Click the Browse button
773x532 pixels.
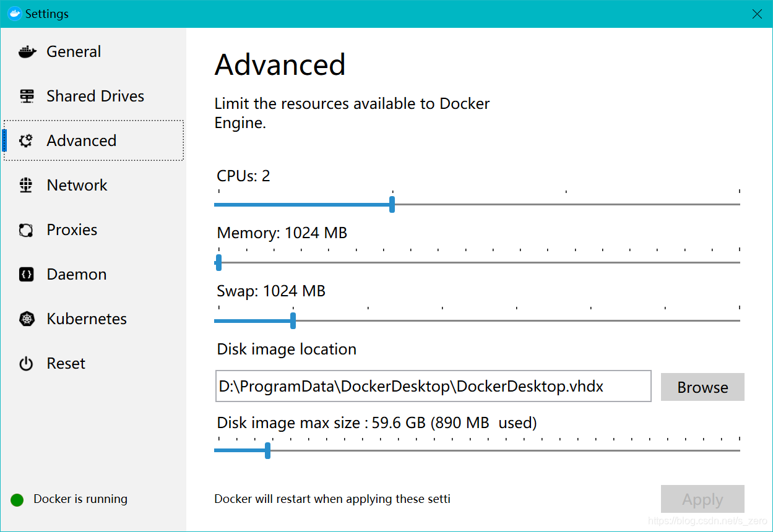[702, 387]
